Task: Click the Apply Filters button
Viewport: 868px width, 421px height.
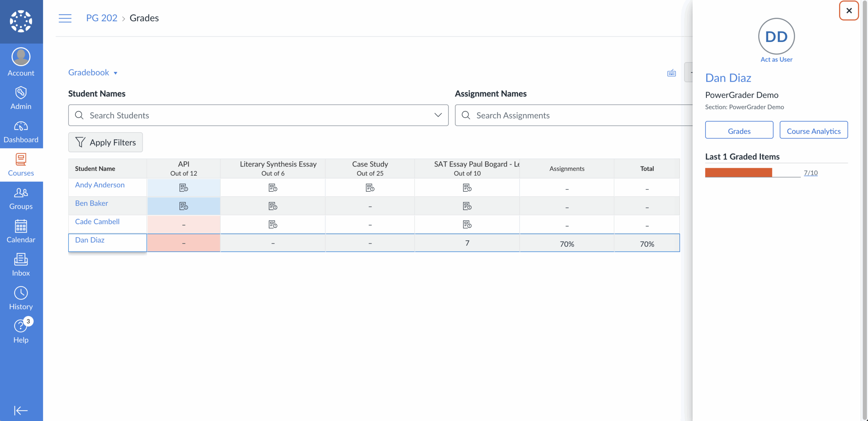Action: click(x=105, y=142)
